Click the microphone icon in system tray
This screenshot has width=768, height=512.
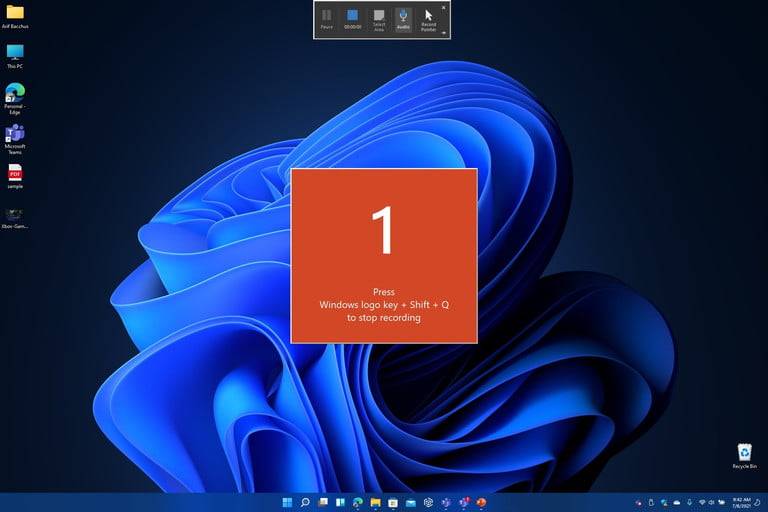pyautogui.click(x=689, y=503)
